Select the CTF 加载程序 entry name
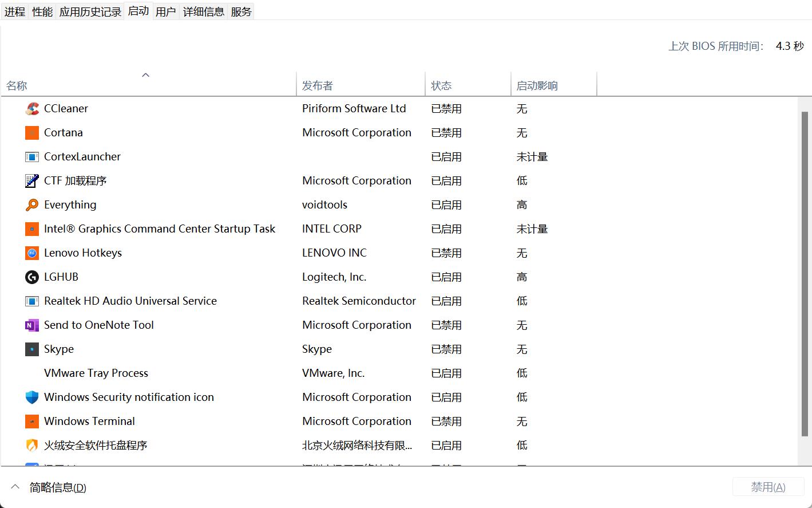The width and height of the screenshot is (812, 508). [76, 180]
